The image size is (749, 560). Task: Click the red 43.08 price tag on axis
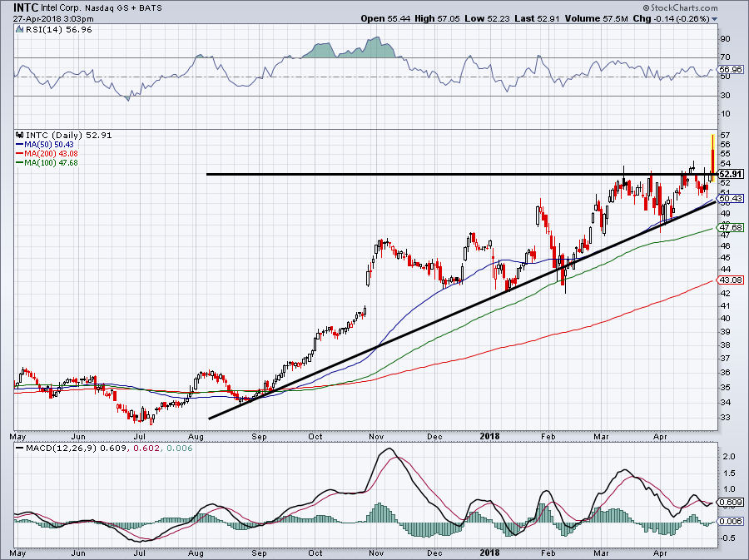point(732,280)
